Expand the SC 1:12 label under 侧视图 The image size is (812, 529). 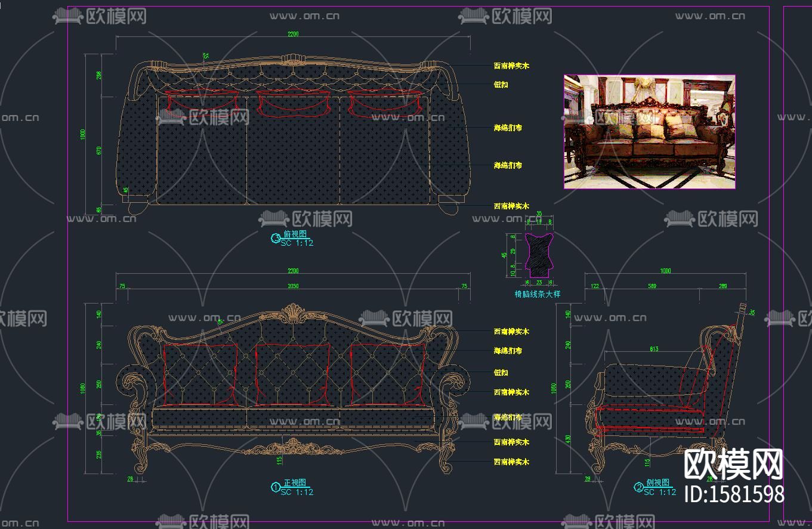(659, 491)
